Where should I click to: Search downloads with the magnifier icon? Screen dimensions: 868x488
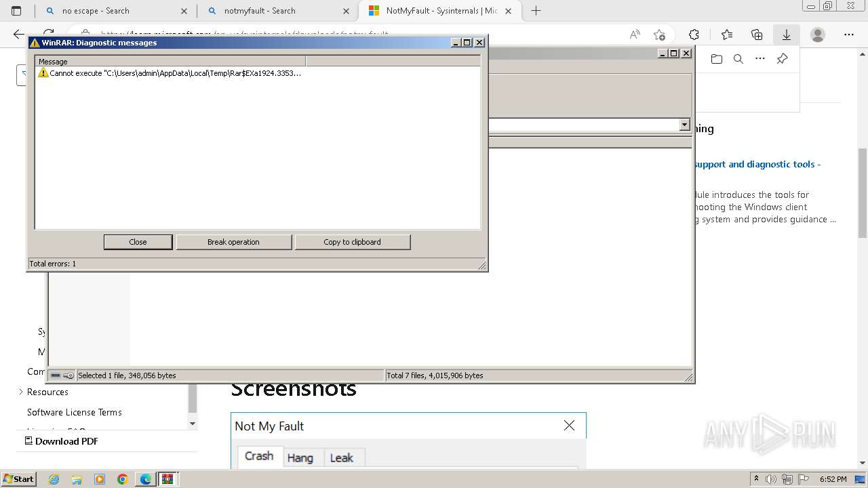738,59
